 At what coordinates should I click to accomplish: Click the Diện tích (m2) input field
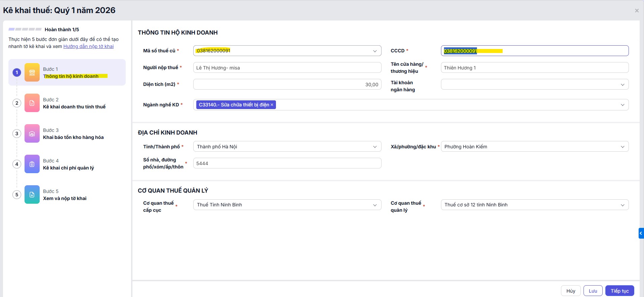point(287,85)
